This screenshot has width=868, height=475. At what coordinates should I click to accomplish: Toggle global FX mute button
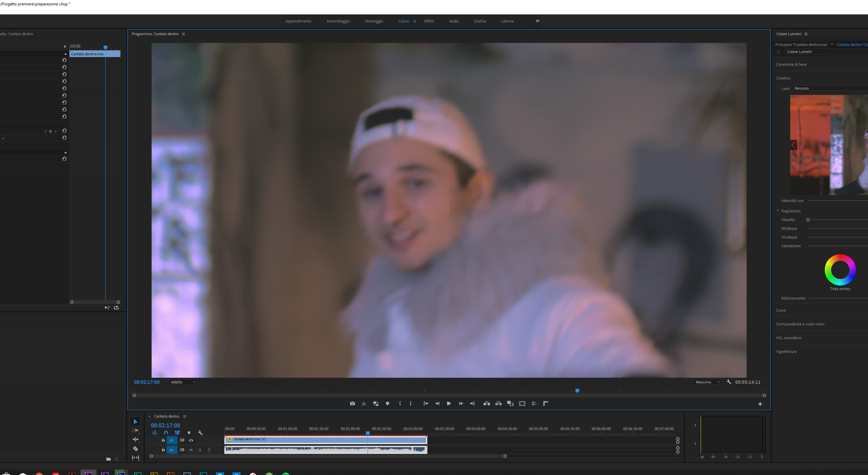364,404
